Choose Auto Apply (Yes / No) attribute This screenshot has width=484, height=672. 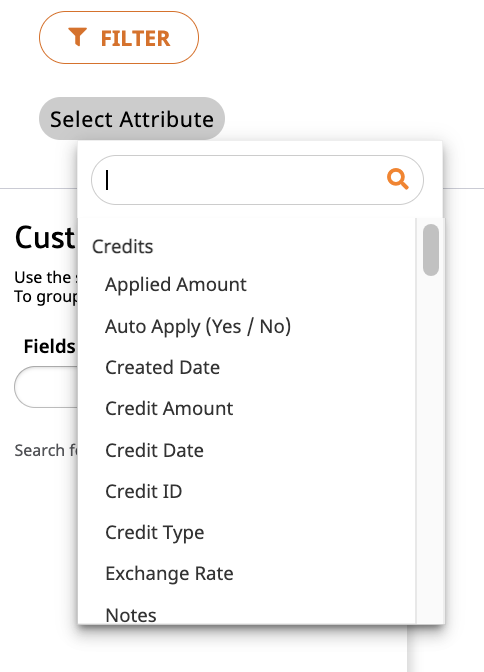point(198,327)
